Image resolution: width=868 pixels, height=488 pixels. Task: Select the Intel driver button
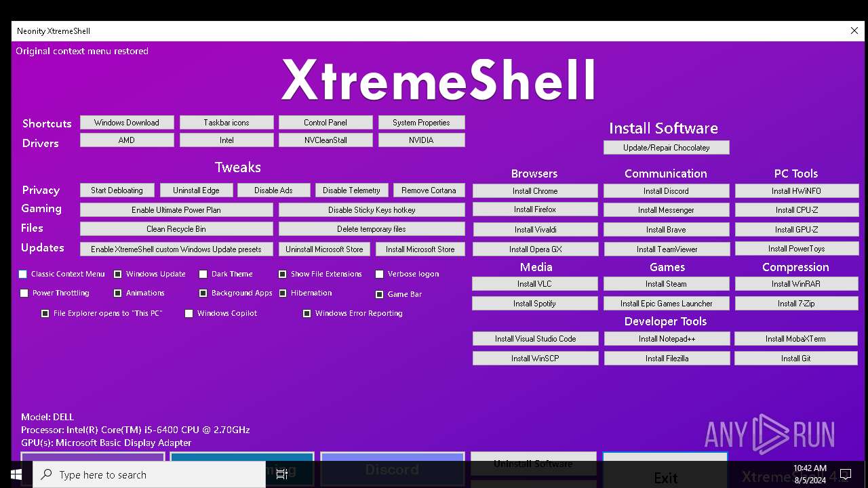pyautogui.click(x=226, y=140)
